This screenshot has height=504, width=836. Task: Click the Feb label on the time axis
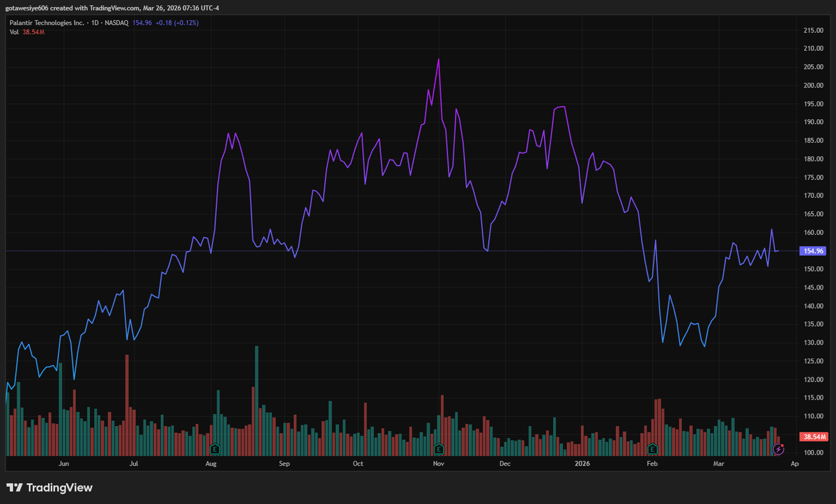click(651, 463)
